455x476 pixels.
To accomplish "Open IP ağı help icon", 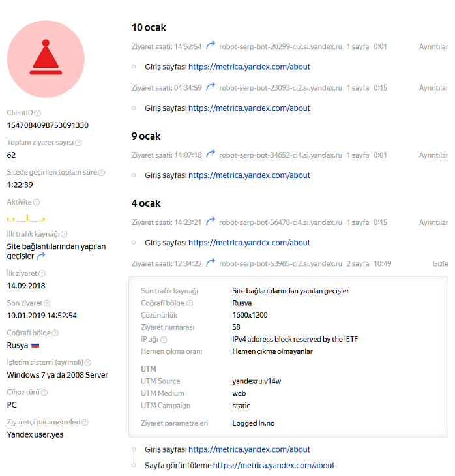I will 164,340.
